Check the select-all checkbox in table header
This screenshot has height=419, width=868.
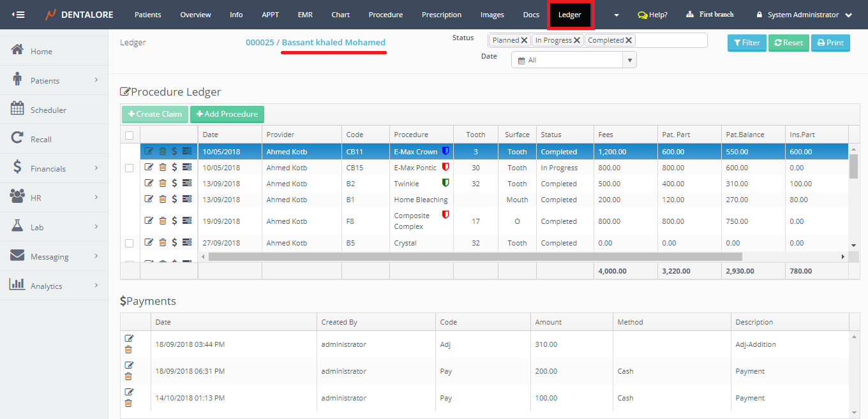(x=130, y=135)
